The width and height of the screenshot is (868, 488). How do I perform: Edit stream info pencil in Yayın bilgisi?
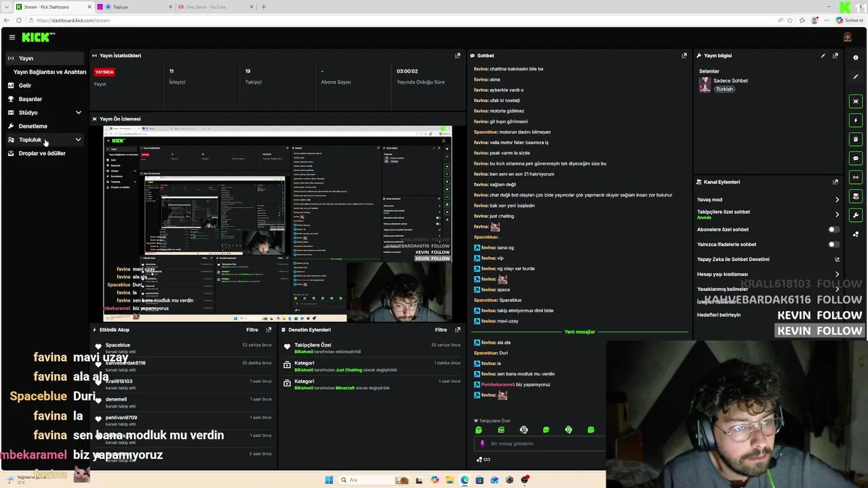point(823,56)
